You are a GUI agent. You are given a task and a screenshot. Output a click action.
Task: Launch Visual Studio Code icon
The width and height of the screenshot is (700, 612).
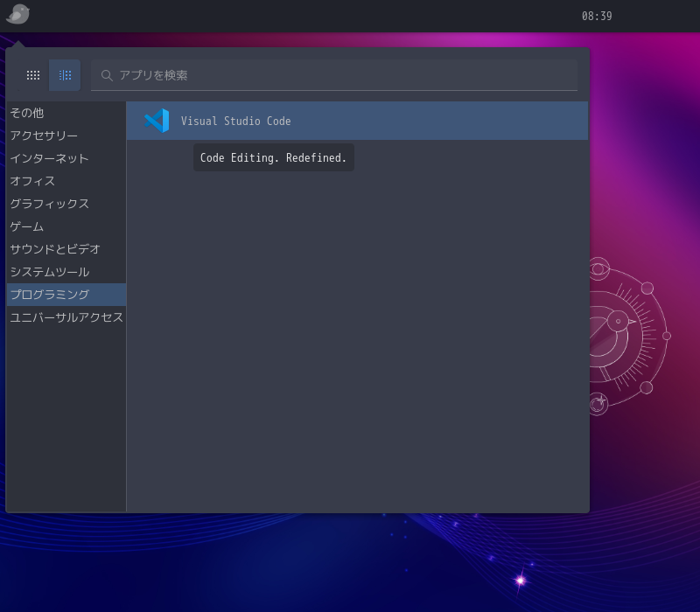coord(157,121)
